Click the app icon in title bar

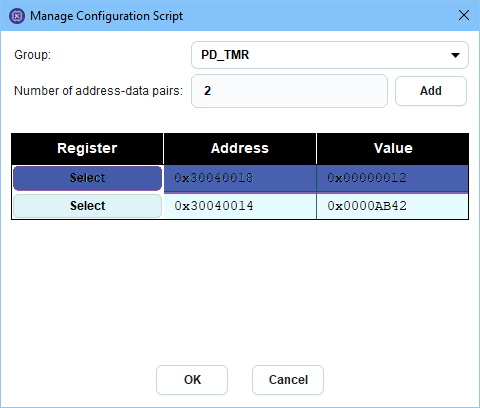17,16
